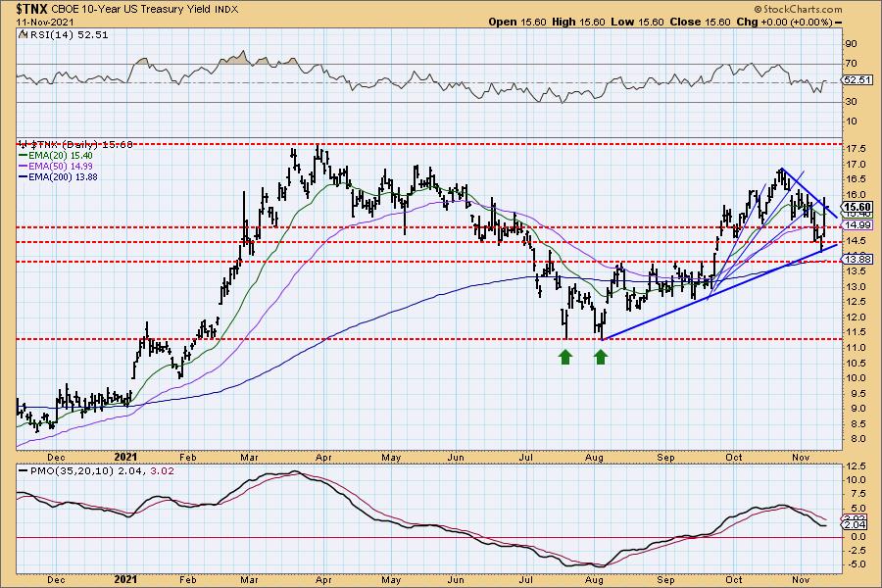This screenshot has height=588, width=882.
Task: Click the 14.99 EMA price tag
Action: tap(857, 225)
